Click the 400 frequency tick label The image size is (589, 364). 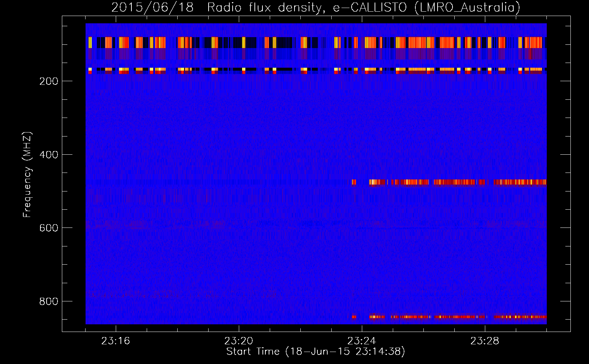coord(49,155)
